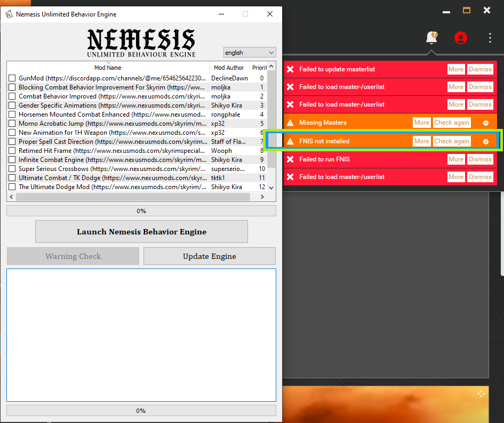Enable Proper Spell Cast Direction checkbox
This screenshot has height=423, width=504.
(x=12, y=141)
